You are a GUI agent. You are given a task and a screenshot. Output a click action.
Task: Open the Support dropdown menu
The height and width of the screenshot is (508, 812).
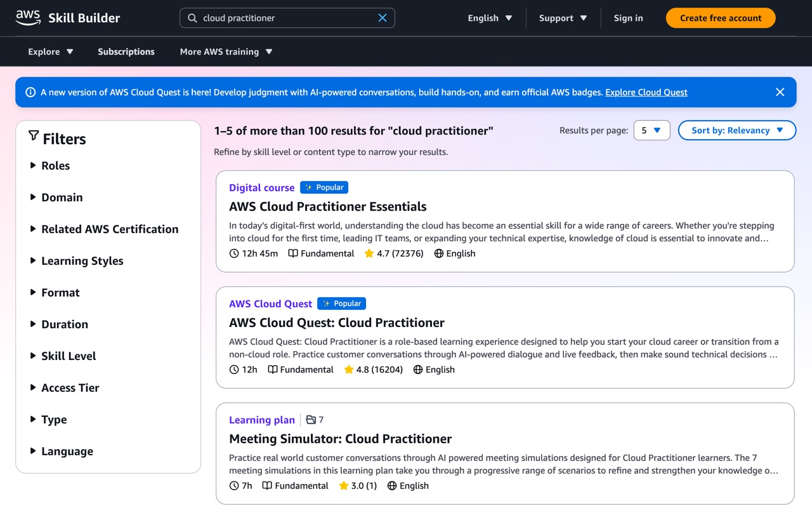tap(563, 18)
